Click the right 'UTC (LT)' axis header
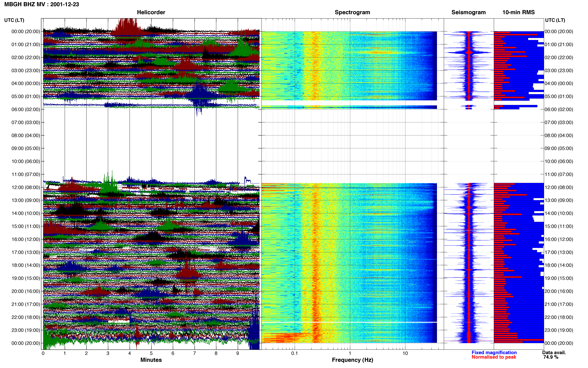Viewport: 588px width, 368px height. tap(555, 20)
